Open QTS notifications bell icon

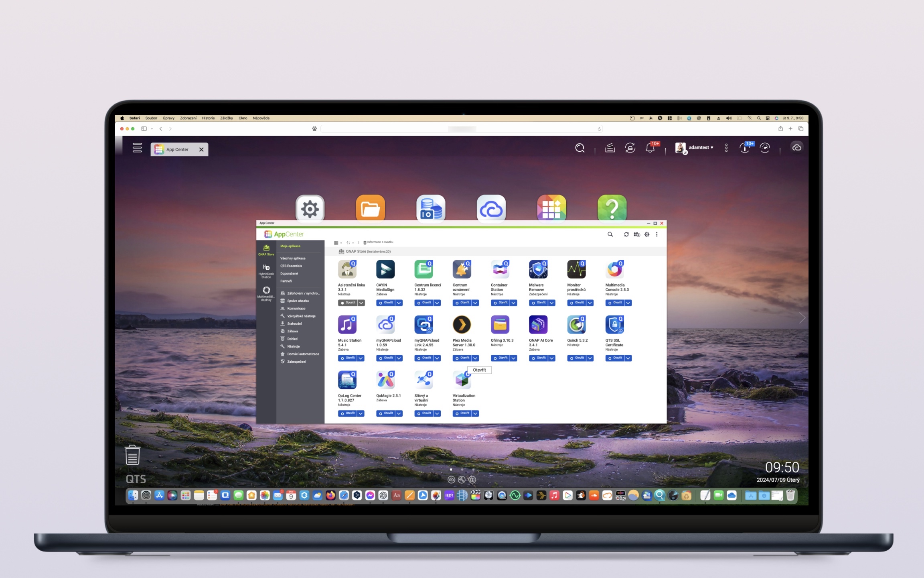point(650,148)
